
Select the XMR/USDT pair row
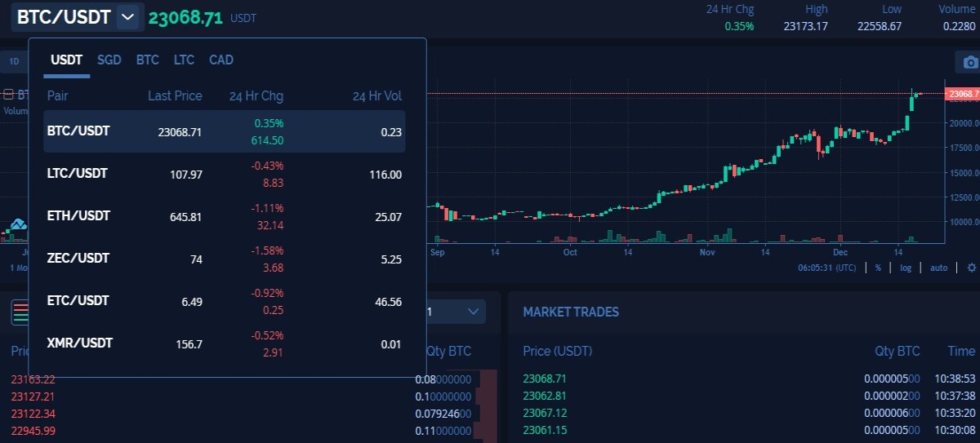[225, 343]
